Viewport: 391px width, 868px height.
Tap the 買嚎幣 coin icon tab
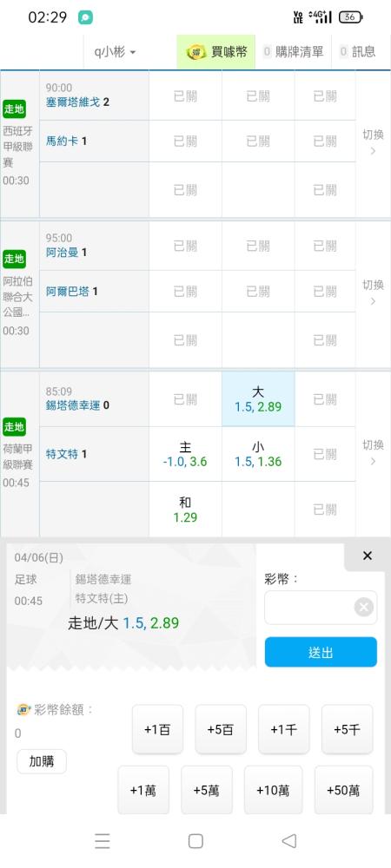point(216,52)
